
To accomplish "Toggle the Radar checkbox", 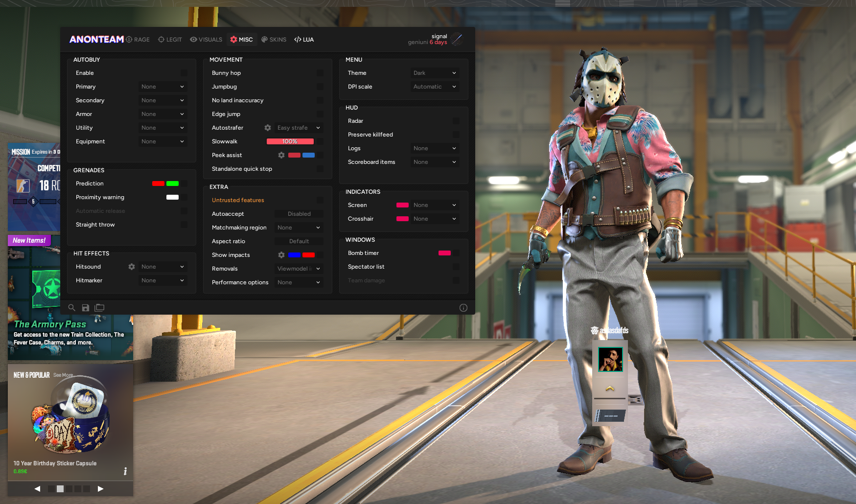I will [456, 121].
